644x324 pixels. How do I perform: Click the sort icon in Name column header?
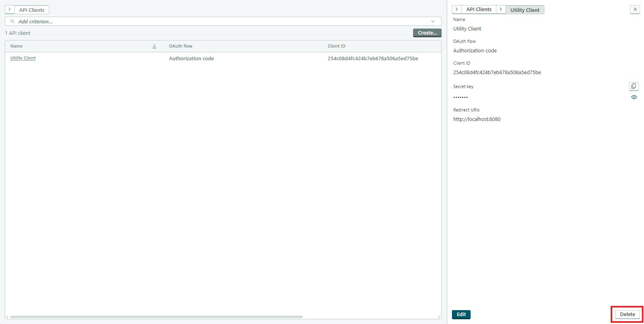tap(154, 46)
